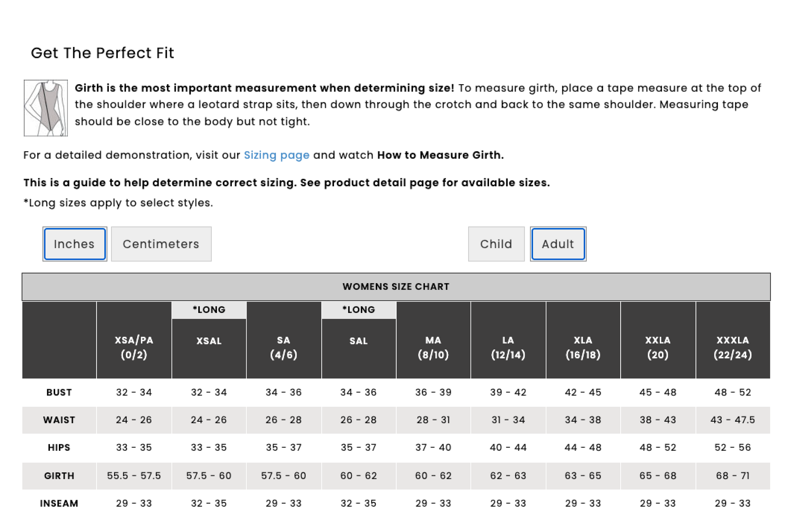The height and width of the screenshot is (532, 785).
Task: Click the GIRTH row label
Action: 59,476
